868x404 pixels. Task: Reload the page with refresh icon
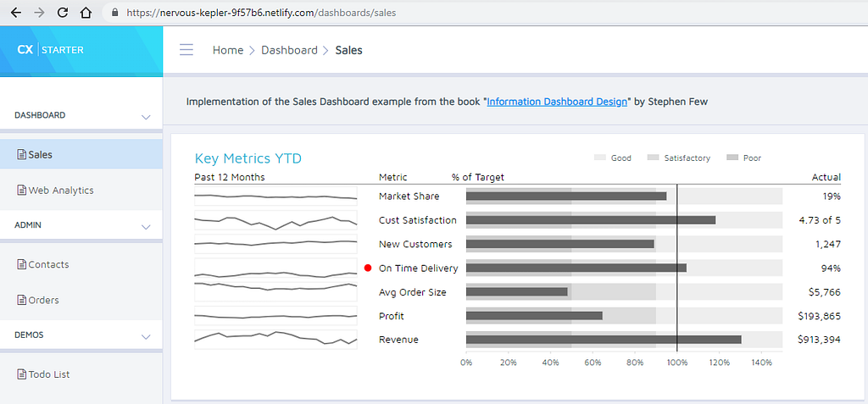click(63, 12)
